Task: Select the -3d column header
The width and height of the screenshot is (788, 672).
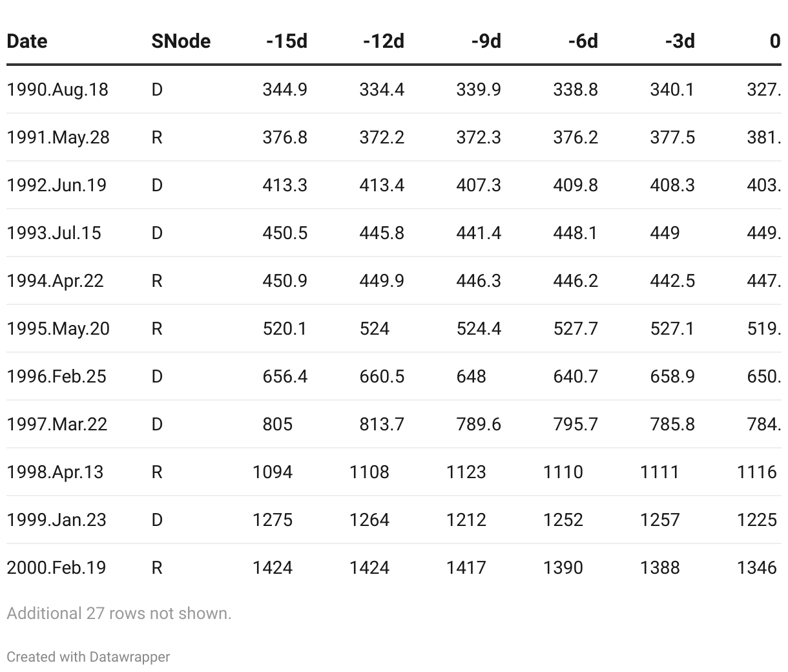Action: (x=679, y=41)
